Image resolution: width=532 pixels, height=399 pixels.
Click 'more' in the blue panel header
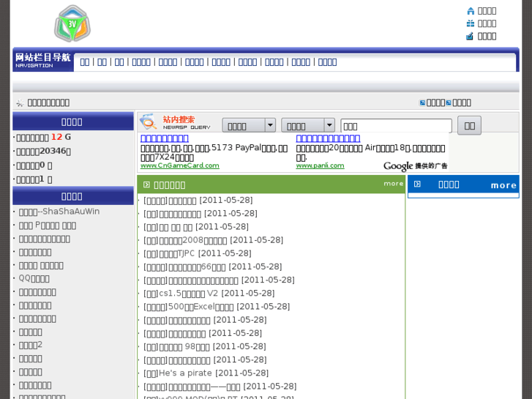click(x=503, y=185)
